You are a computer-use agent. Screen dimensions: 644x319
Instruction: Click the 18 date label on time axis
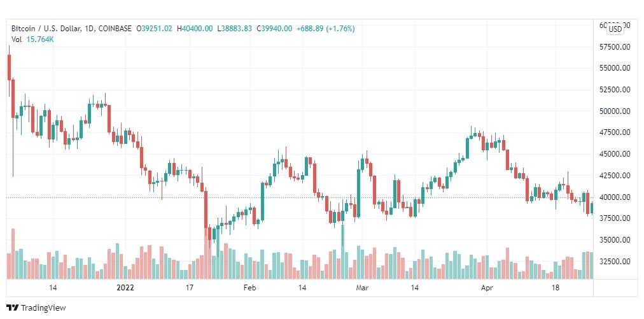click(556, 288)
